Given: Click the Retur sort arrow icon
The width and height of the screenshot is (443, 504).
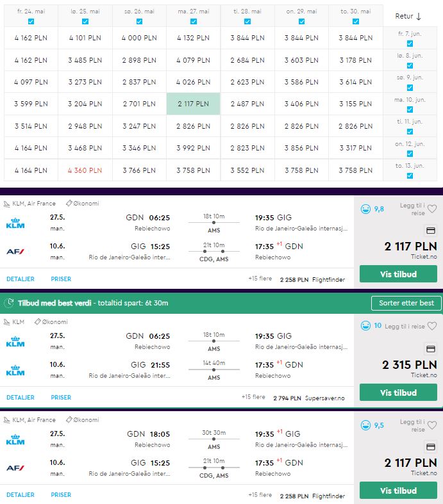Looking at the screenshot, I should point(419,17).
